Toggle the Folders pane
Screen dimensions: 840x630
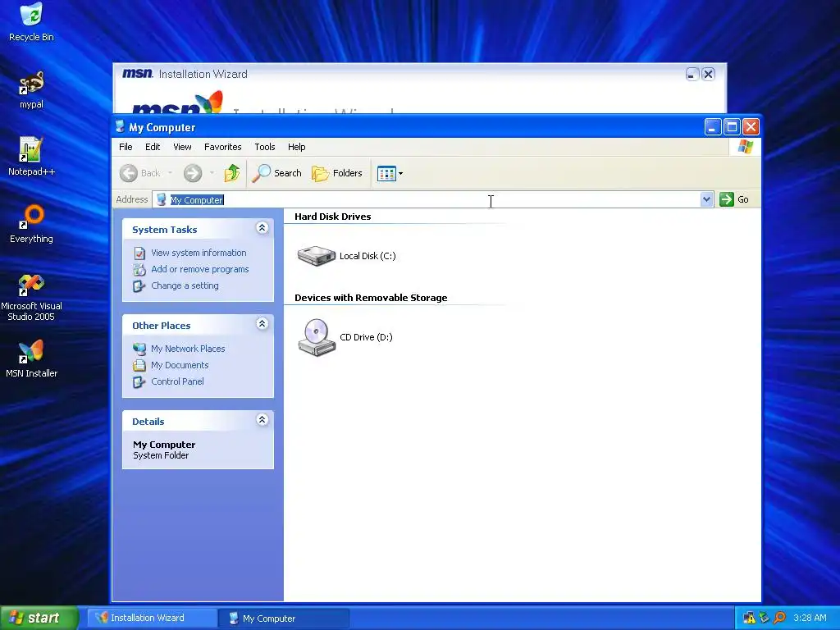[337, 173]
